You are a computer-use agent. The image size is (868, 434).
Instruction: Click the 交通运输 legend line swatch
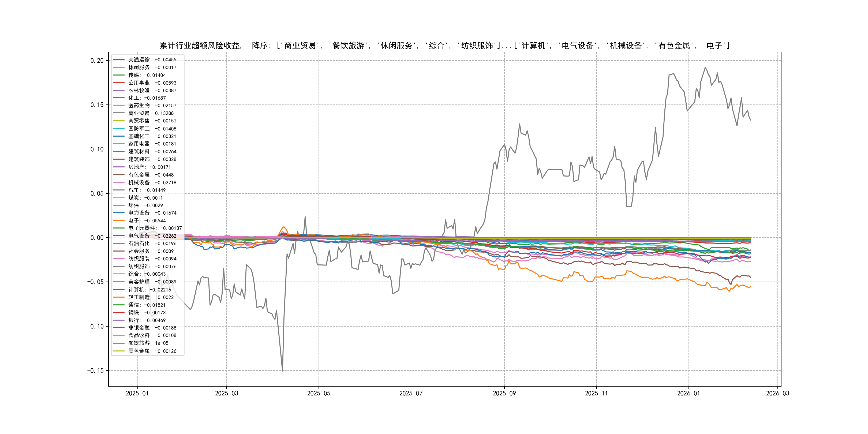click(x=119, y=60)
